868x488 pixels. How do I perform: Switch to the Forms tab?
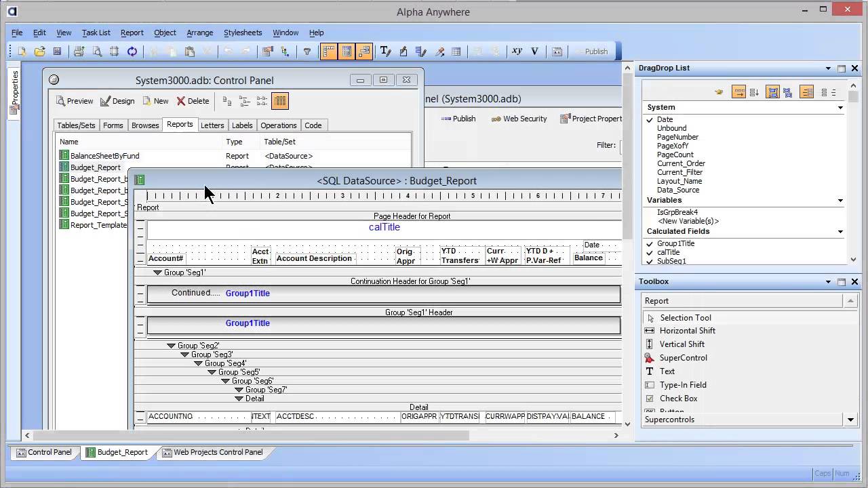pyautogui.click(x=113, y=125)
